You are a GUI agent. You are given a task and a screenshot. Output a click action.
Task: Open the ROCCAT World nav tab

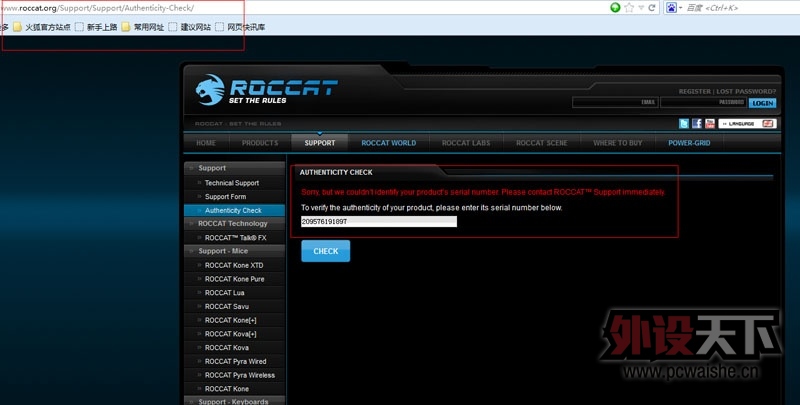389,143
